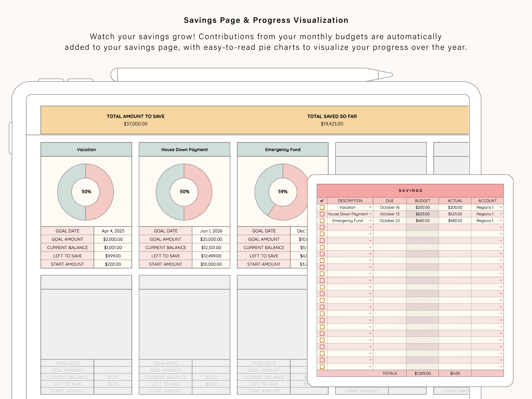Screen dimensions: 532x399
Task: Check the Emergency Fund row checkbox
Action: [322, 221]
